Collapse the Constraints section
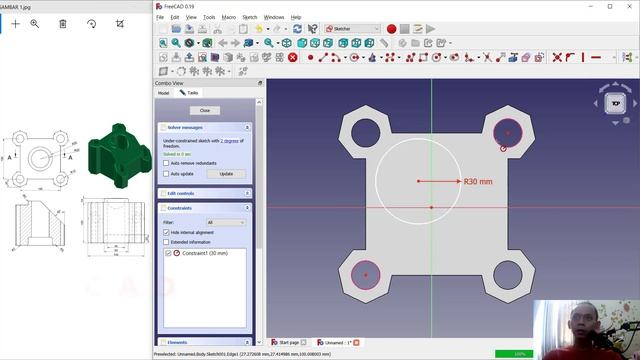640x360 pixels. [x=247, y=208]
